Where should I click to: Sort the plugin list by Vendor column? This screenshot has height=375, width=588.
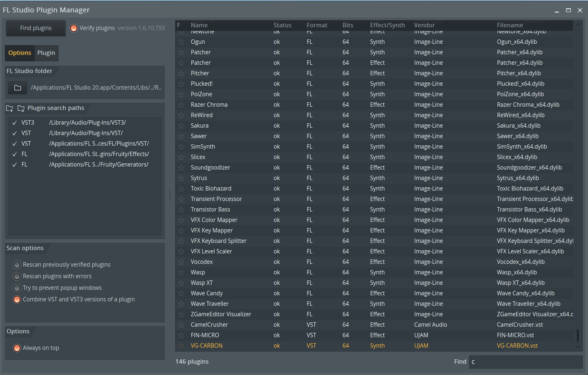coord(424,25)
